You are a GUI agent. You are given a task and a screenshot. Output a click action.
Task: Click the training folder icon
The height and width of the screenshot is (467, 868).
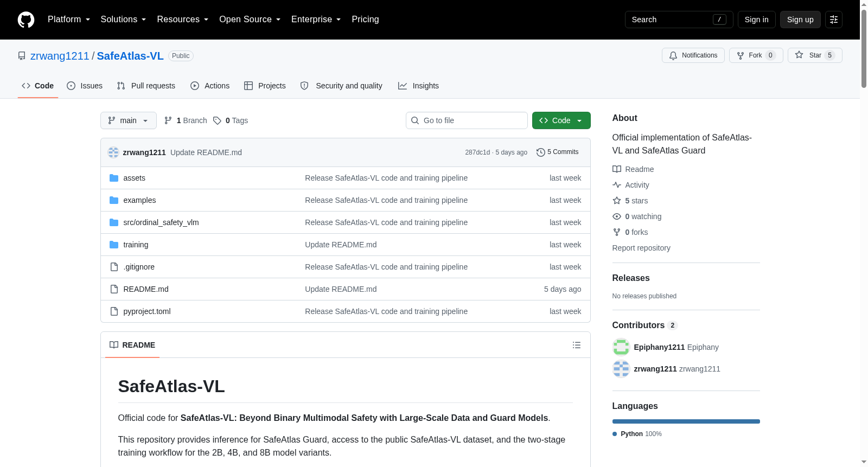pyautogui.click(x=114, y=245)
